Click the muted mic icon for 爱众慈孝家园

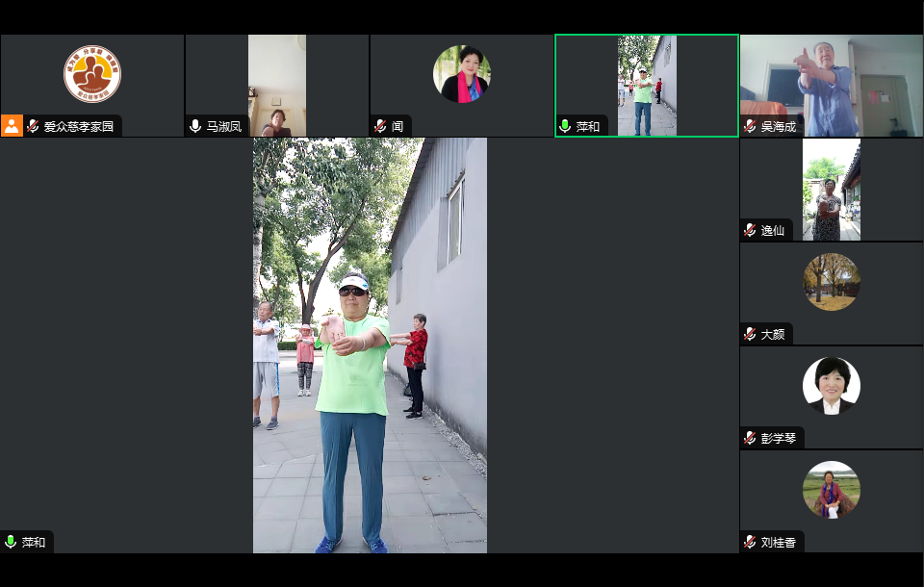pos(33,126)
